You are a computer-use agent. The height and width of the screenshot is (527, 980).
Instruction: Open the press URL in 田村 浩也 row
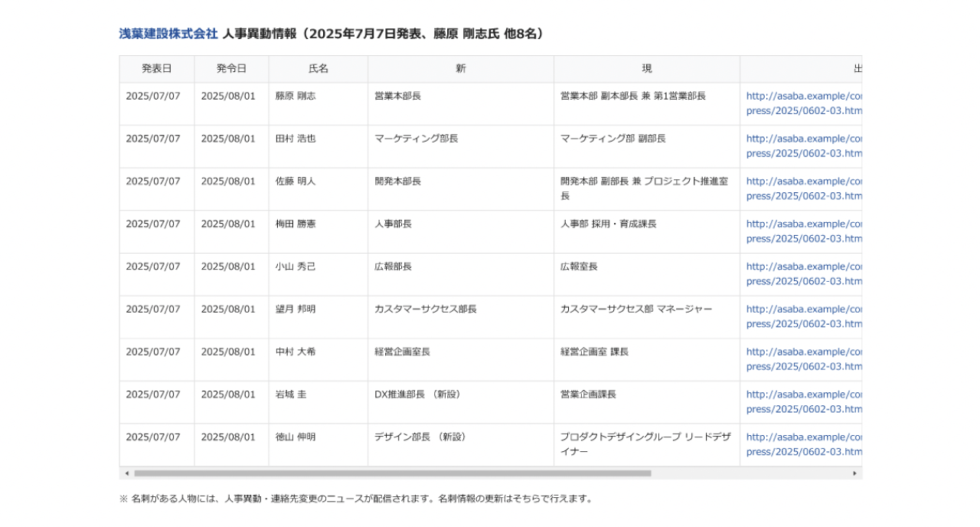[804, 146]
